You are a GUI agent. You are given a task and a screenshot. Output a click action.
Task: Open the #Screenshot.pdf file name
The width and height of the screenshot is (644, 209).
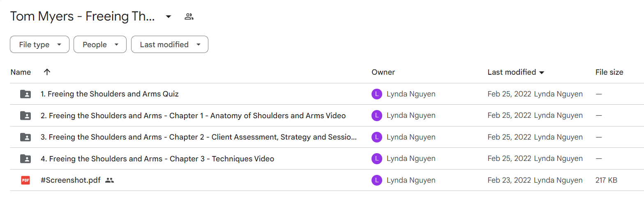(x=71, y=180)
